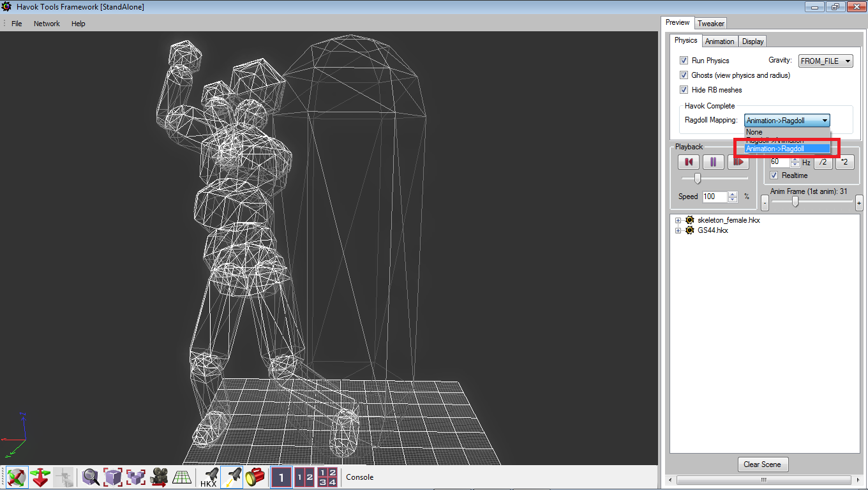This screenshot has height=490, width=868.
Task: Disable the Realtime checkbox
Action: pyautogui.click(x=774, y=175)
